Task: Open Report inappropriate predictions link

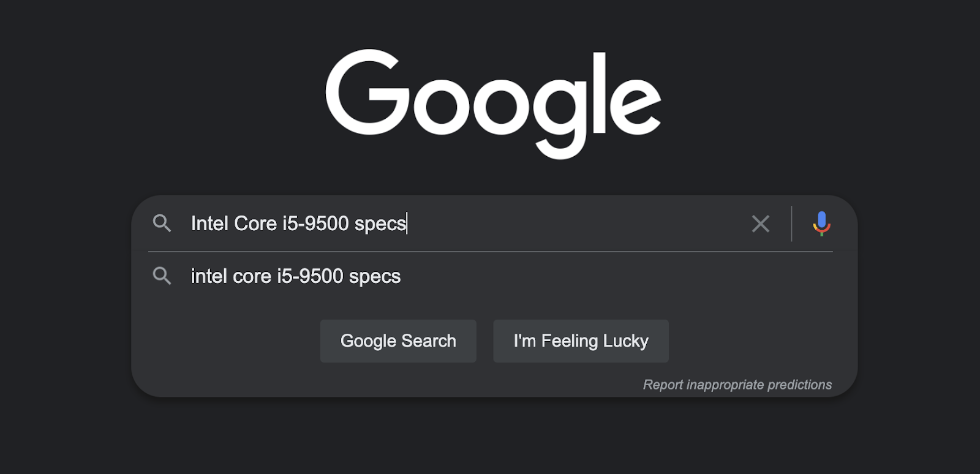Action: coord(737,385)
